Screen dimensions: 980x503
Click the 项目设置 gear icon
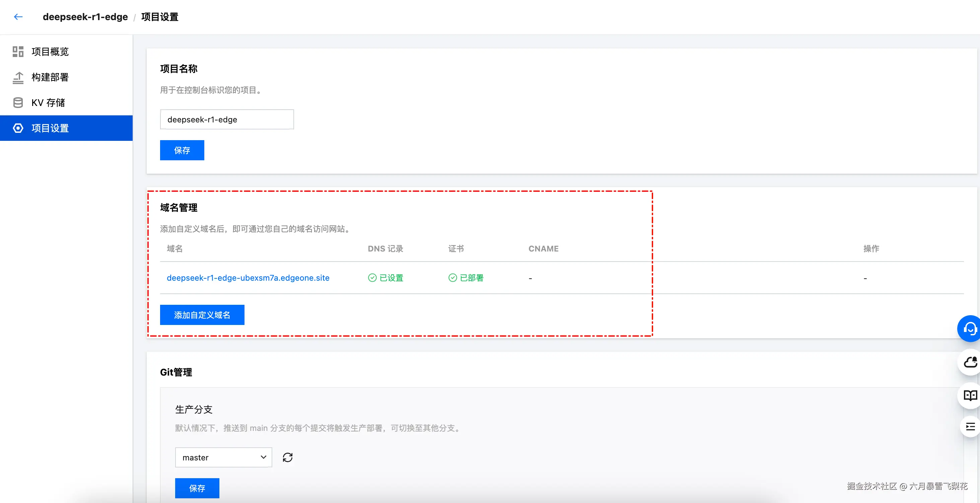[x=18, y=128]
